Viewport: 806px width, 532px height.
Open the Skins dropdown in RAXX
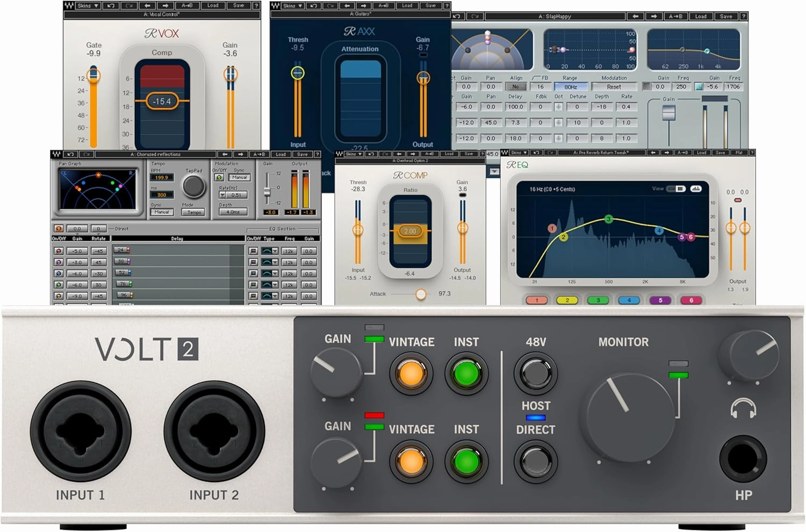(292, 5)
